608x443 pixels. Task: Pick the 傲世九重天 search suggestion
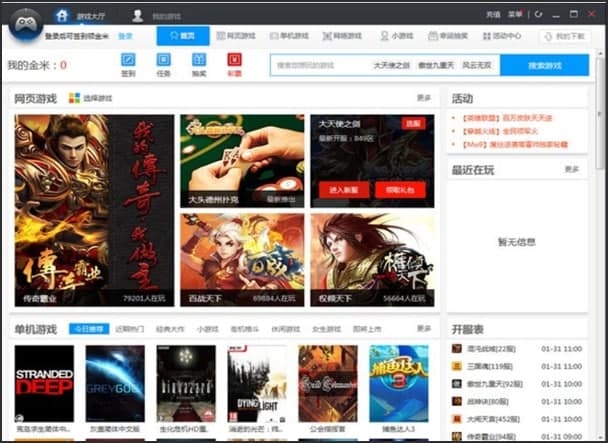click(436, 65)
